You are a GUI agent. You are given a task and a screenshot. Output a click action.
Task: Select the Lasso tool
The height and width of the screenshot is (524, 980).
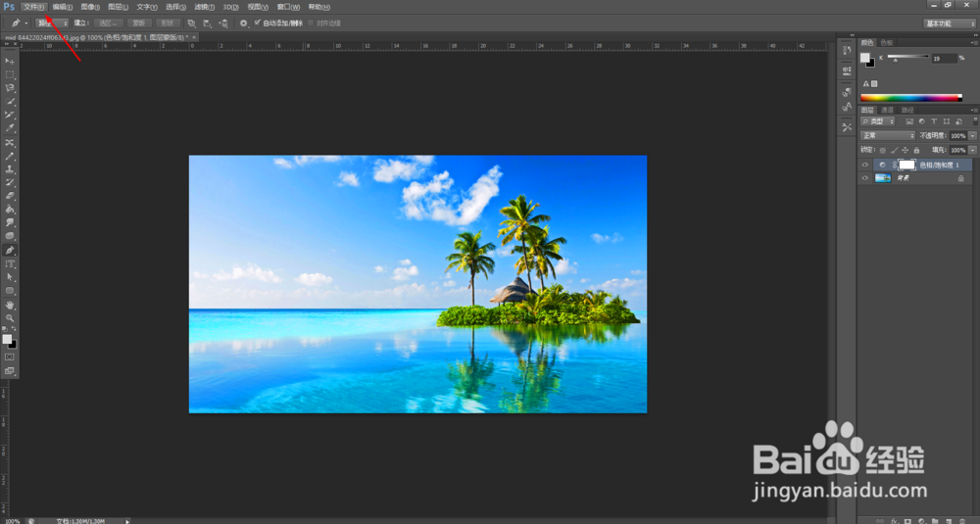pyautogui.click(x=10, y=88)
